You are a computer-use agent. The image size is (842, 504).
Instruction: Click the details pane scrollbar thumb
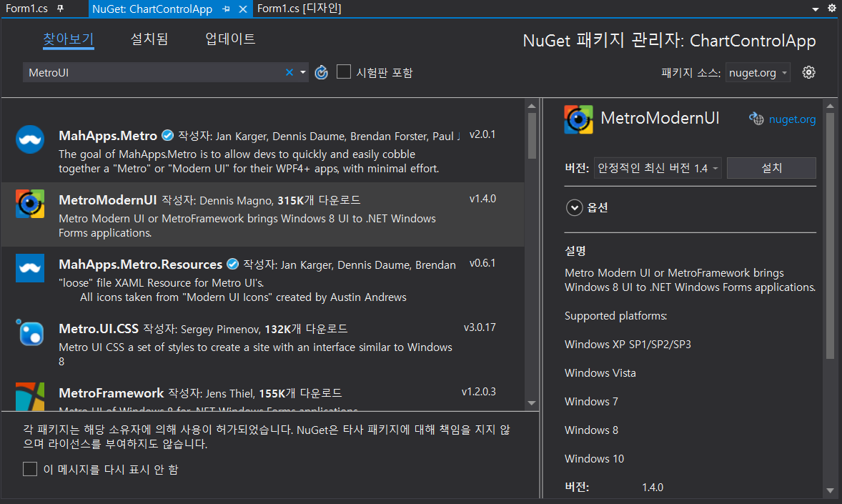[830, 235]
